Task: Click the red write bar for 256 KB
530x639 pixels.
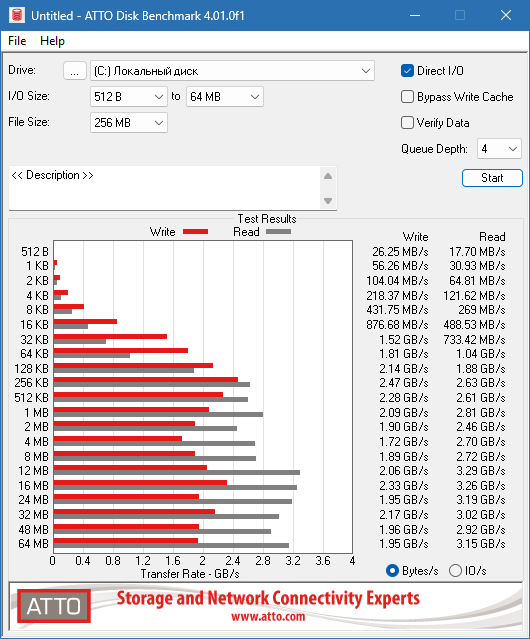Action: [x=146, y=380]
